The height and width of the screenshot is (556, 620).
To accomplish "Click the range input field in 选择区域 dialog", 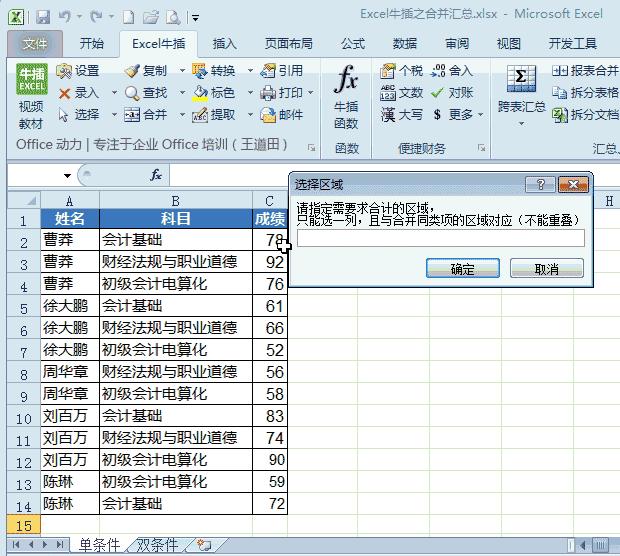I will click(x=440, y=238).
